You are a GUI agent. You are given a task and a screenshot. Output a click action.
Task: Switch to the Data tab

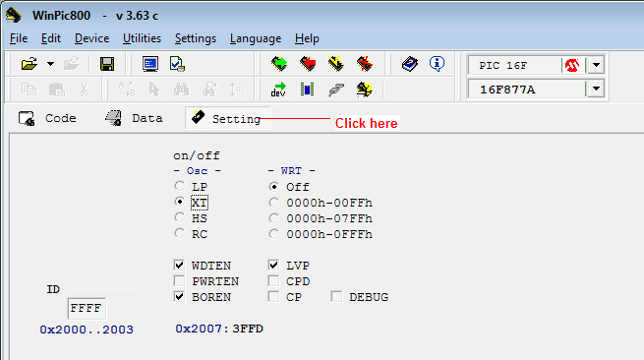[x=135, y=118]
